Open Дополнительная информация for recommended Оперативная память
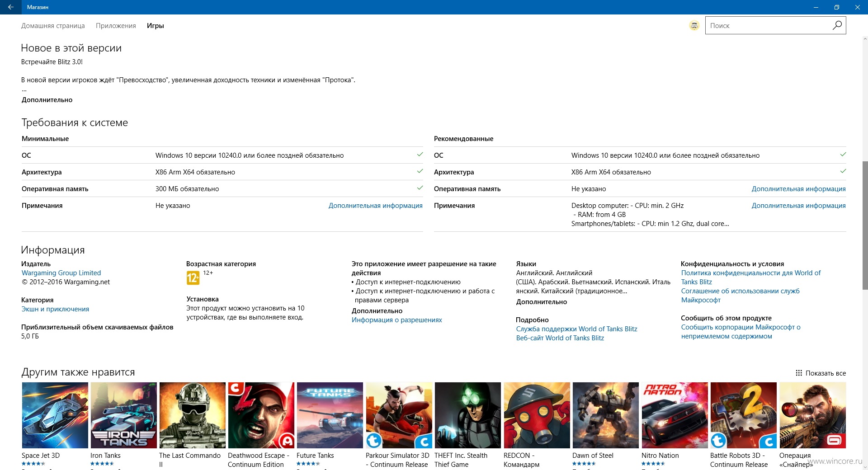This screenshot has height=470, width=868. 798,189
